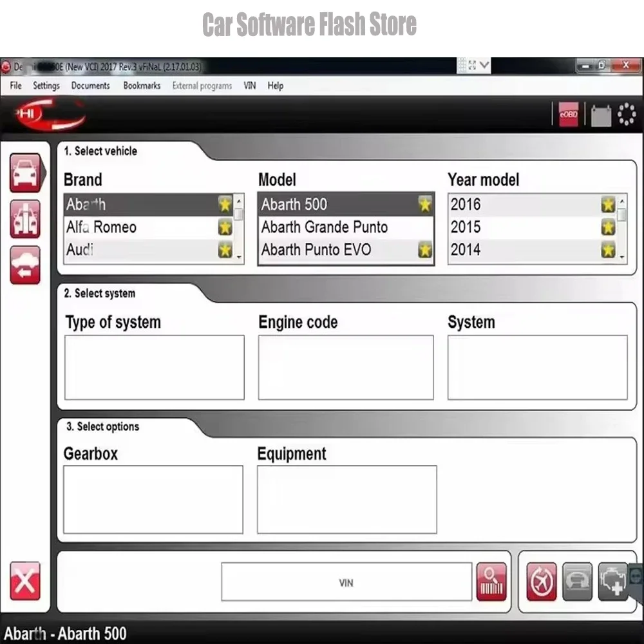Click into the VIN input field

coord(346,582)
